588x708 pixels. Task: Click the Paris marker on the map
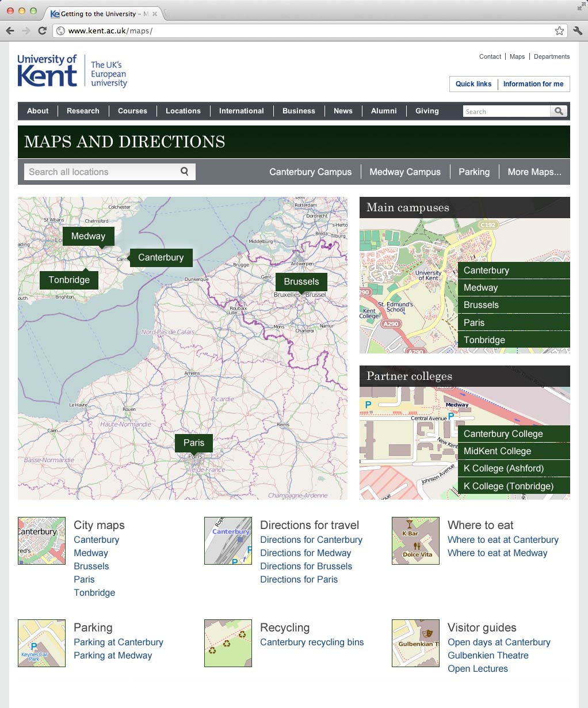(194, 443)
